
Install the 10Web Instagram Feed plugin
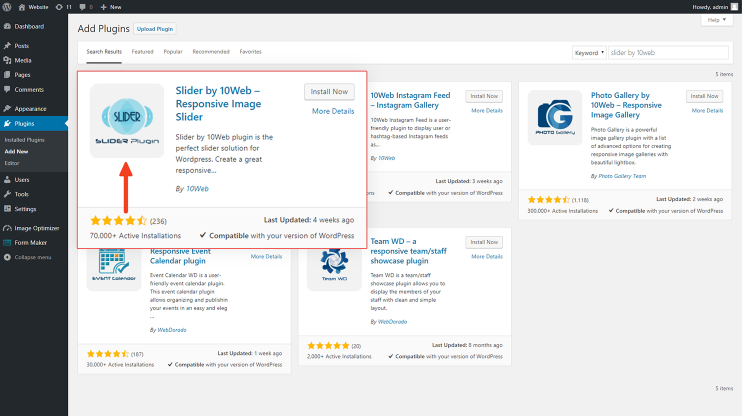484,96
